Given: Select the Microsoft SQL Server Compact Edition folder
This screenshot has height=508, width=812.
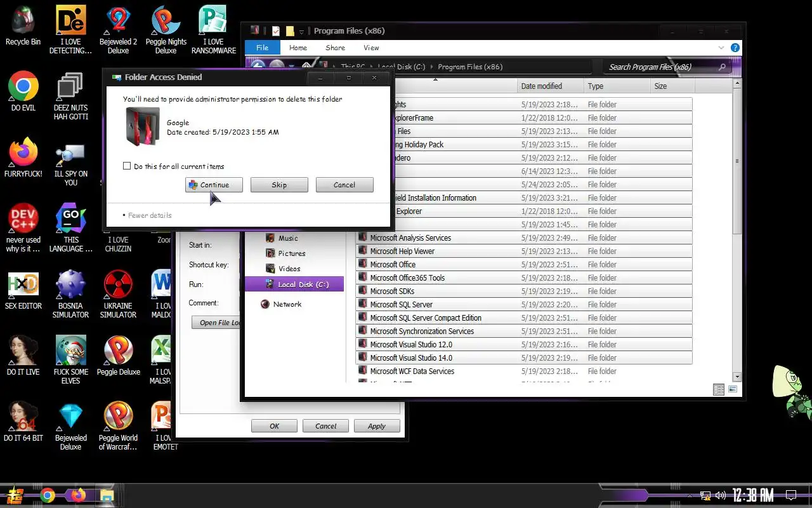Looking at the screenshot, I should pyautogui.click(x=524, y=317).
